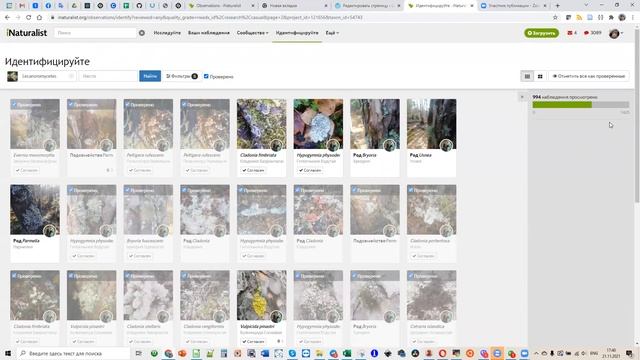Open Task View icon on the taskbar
Screen dimensions: 640x360
(x=139, y=353)
